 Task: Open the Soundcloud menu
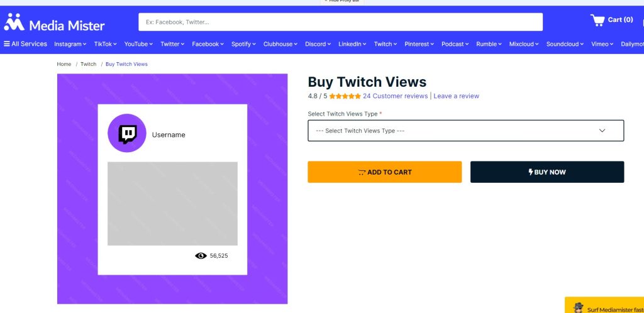pyautogui.click(x=565, y=44)
